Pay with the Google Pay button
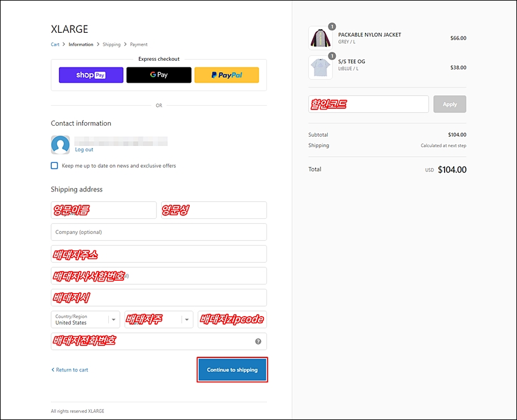This screenshot has height=420, width=517. coord(159,75)
